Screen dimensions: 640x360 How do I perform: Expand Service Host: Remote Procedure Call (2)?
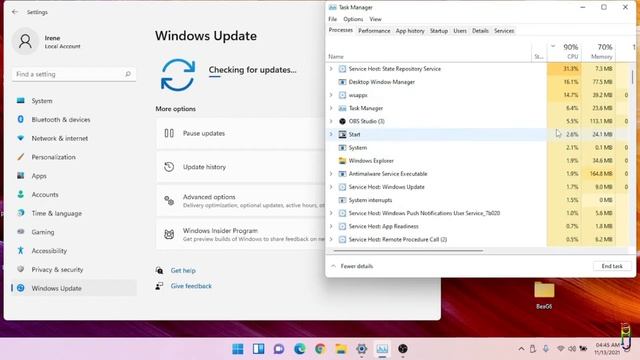tap(331, 240)
